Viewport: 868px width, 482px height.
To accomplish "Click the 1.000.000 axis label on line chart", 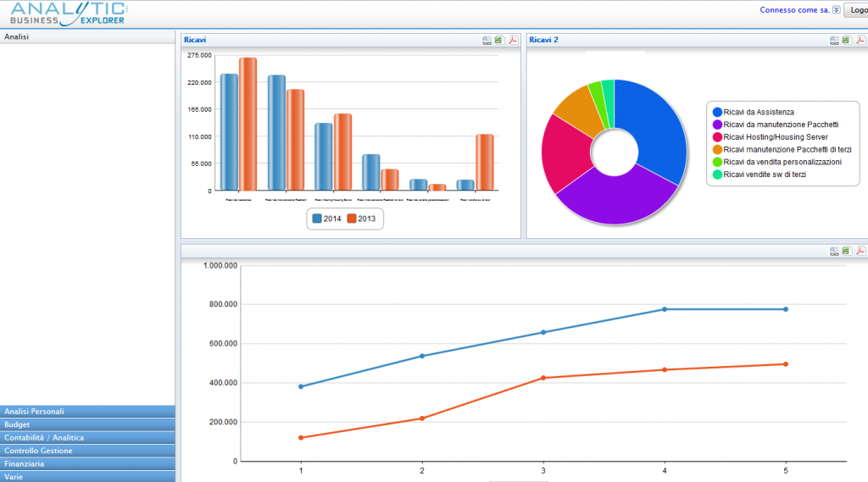I will coord(220,266).
